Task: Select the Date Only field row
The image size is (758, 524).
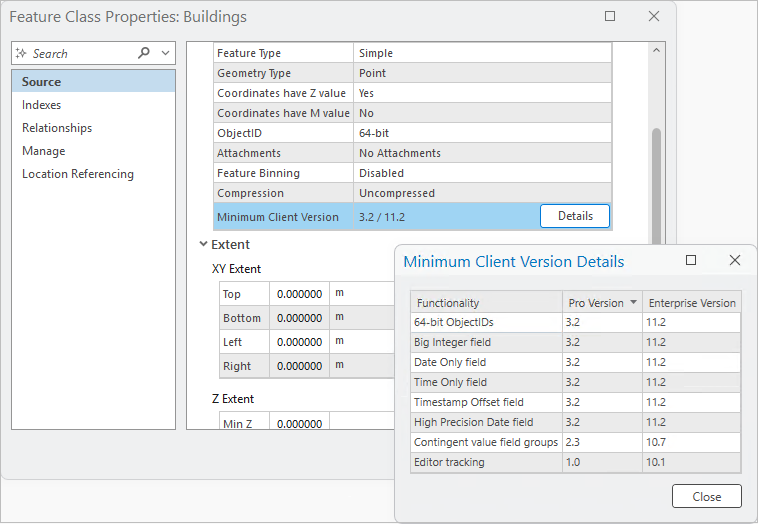Action: point(575,362)
